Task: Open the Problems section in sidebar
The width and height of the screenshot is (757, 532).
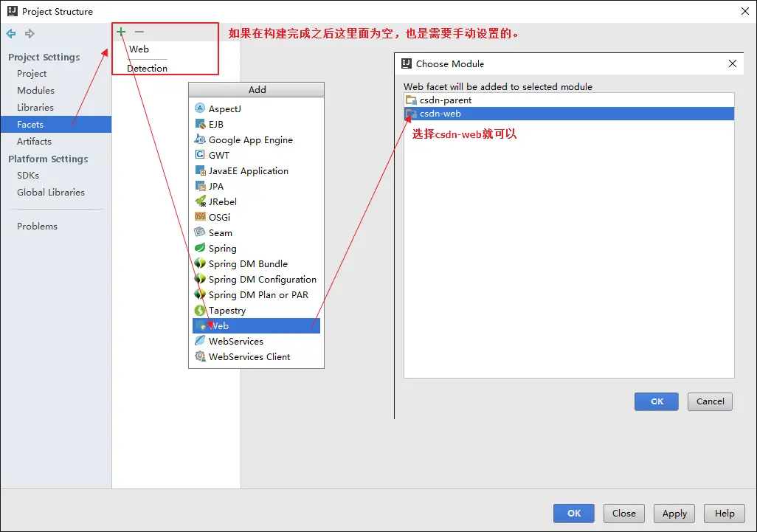Action: click(37, 226)
